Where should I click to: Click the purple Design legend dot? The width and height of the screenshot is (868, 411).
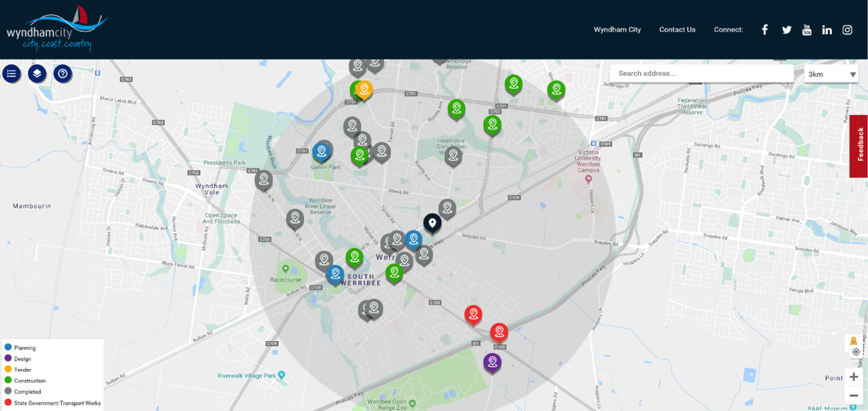[x=8, y=359]
